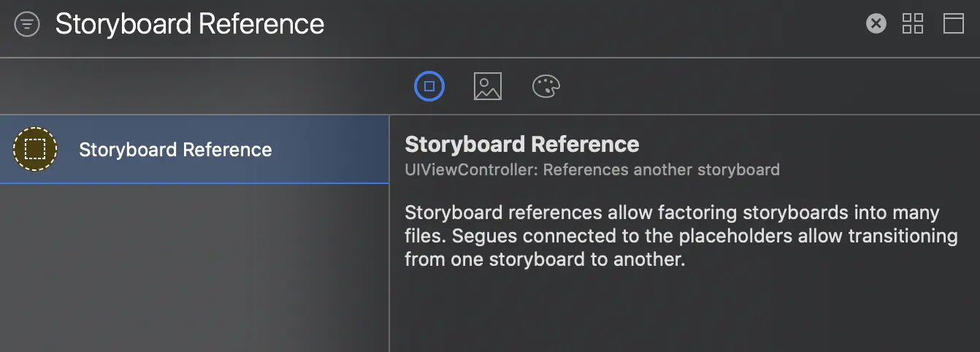The image size is (980, 352).
Task: Toggle the details pane layout icon
Action: point(953,24)
